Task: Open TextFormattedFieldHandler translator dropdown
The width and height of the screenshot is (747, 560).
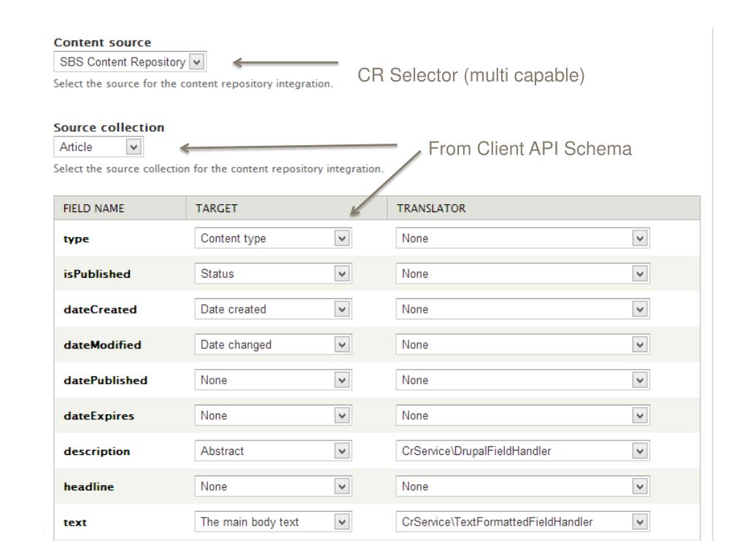Action: click(522, 522)
